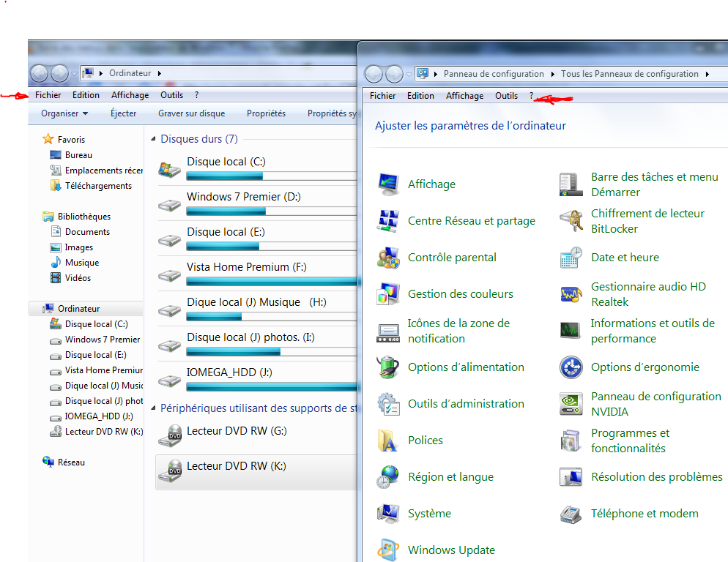
Task: Select Téléchargements in Favoris
Action: [98, 186]
